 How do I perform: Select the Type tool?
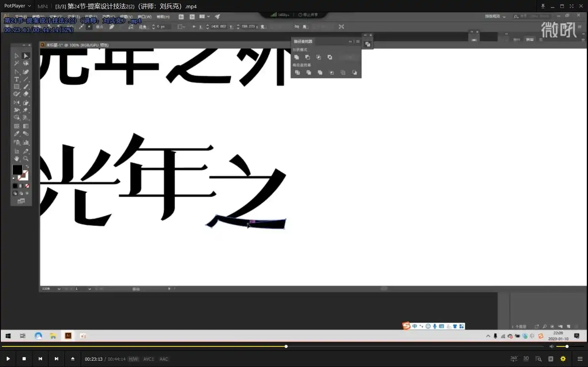17,79
